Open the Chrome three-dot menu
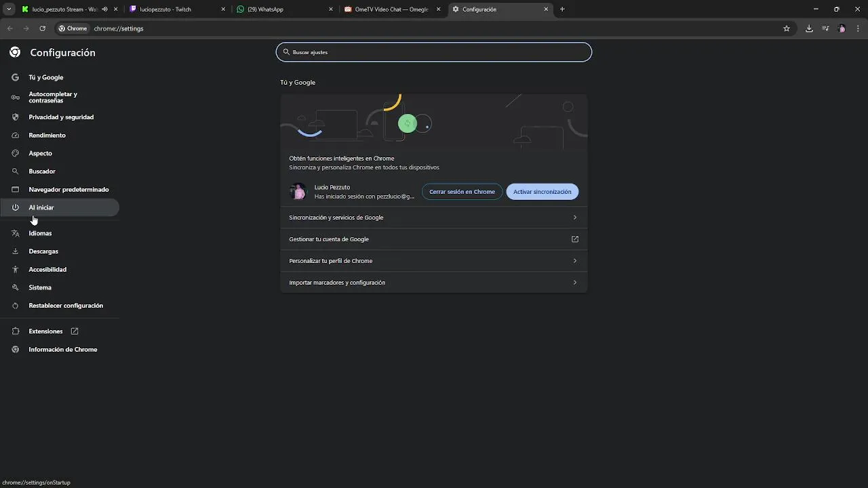 859,28
